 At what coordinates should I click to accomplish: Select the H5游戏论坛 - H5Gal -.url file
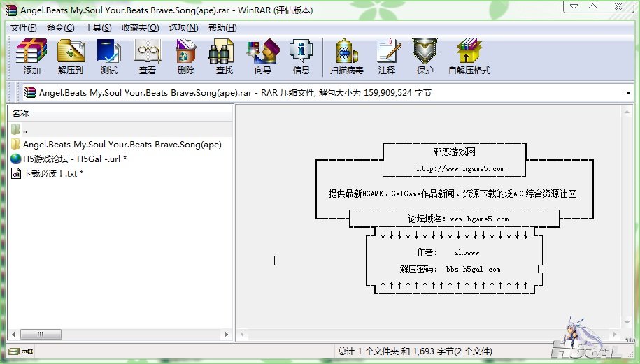click(x=69, y=159)
